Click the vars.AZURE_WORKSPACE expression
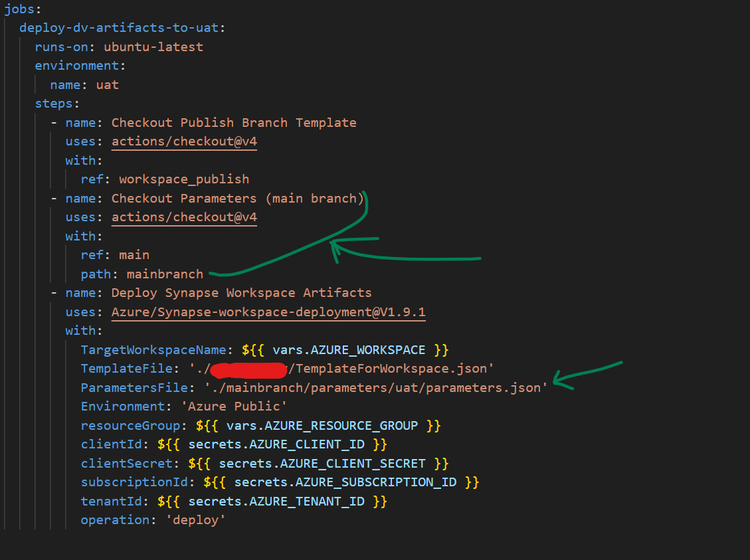 (x=345, y=349)
